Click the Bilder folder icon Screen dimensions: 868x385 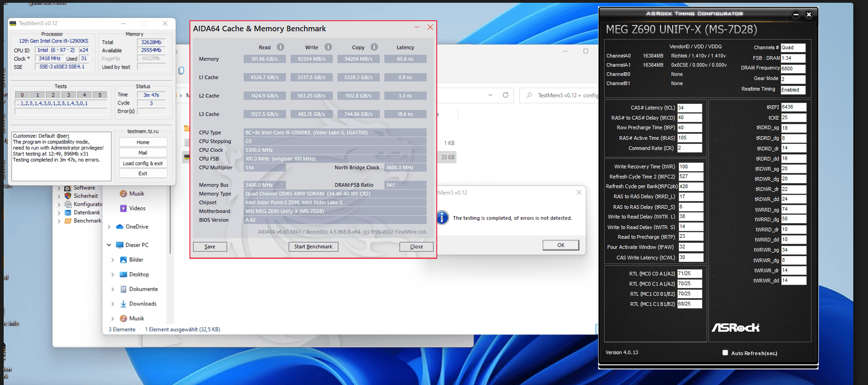(123, 260)
